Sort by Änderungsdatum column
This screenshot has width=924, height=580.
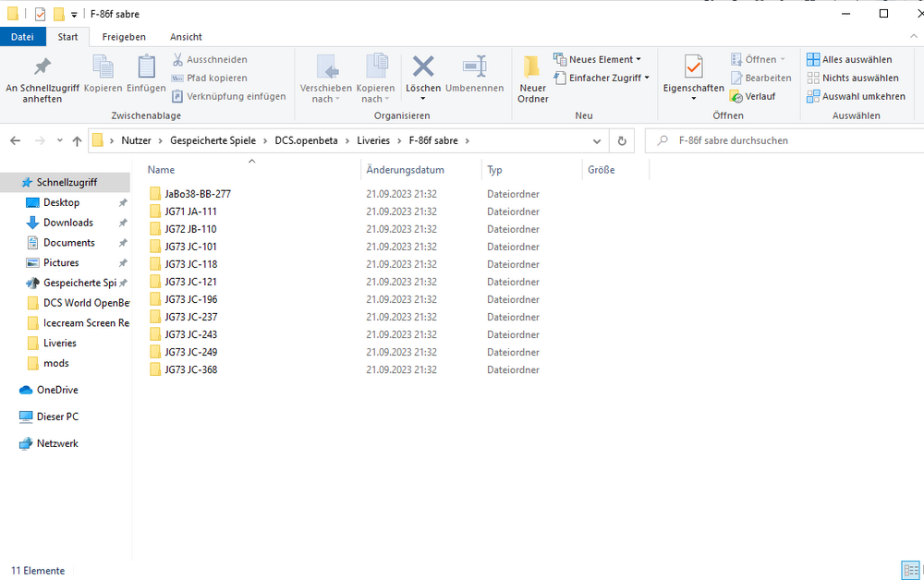(405, 170)
